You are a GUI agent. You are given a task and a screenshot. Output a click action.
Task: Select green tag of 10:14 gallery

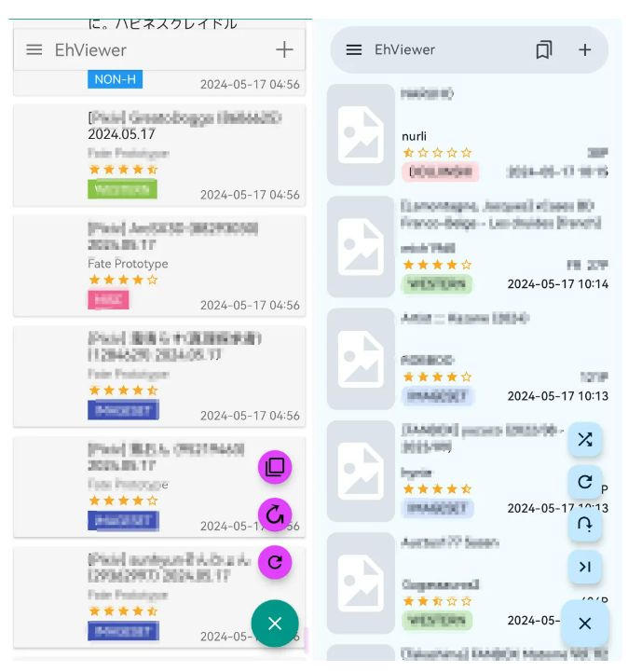(x=437, y=284)
